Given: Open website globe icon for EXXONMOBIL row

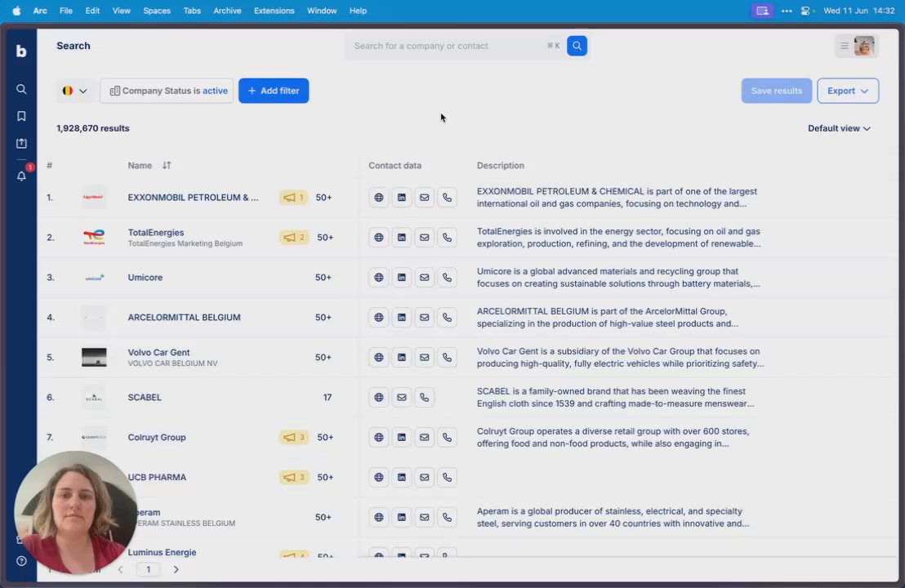Looking at the screenshot, I should click(x=379, y=198).
